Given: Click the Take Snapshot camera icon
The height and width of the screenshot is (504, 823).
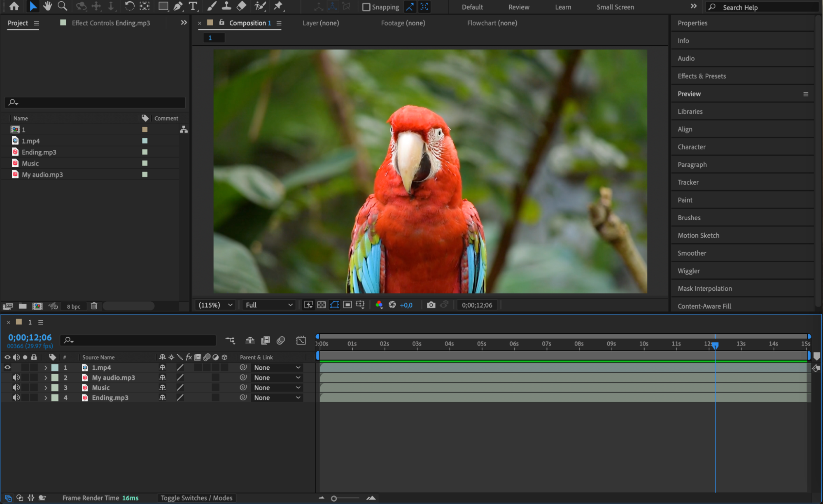Looking at the screenshot, I should [x=431, y=305].
